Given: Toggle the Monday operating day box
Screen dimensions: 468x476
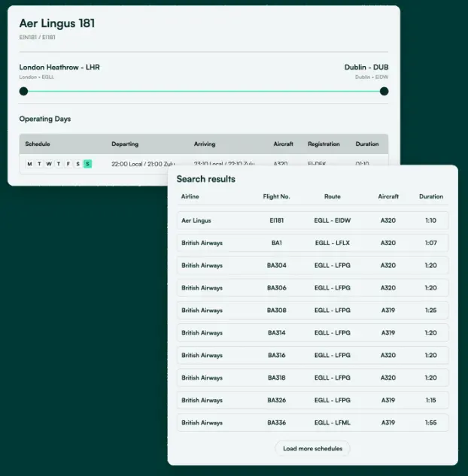Looking at the screenshot, I should [x=29, y=164].
